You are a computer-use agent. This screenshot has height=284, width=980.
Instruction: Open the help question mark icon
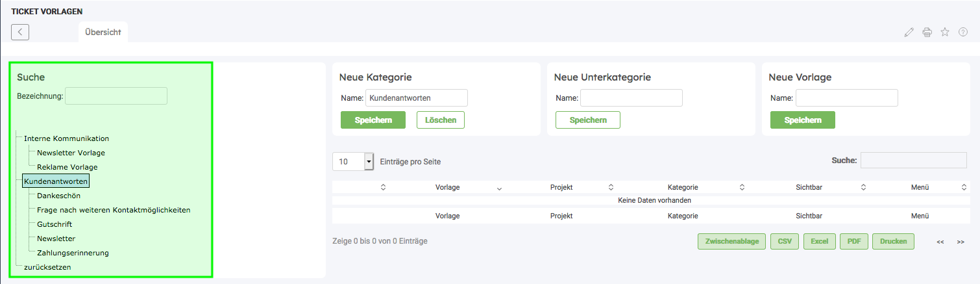(963, 32)
